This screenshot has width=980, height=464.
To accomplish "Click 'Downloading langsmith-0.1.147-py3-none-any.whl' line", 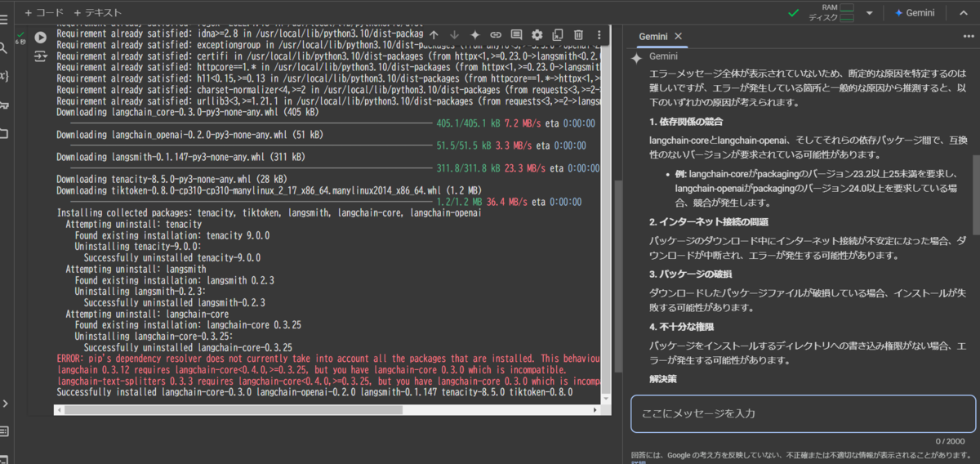I will pyautogui.click(x=180, y=156).
